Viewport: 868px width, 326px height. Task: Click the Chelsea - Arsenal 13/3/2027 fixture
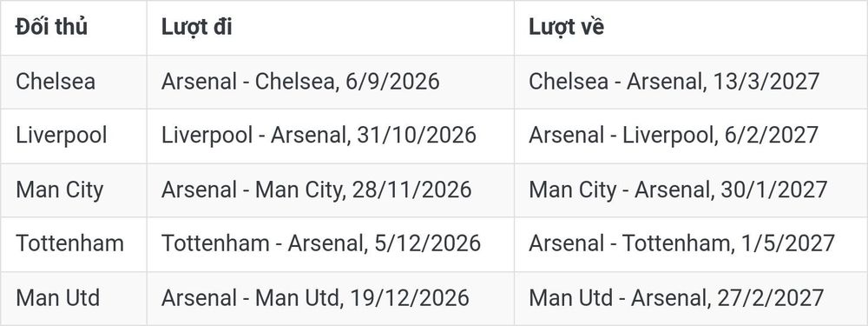point(674,82)
